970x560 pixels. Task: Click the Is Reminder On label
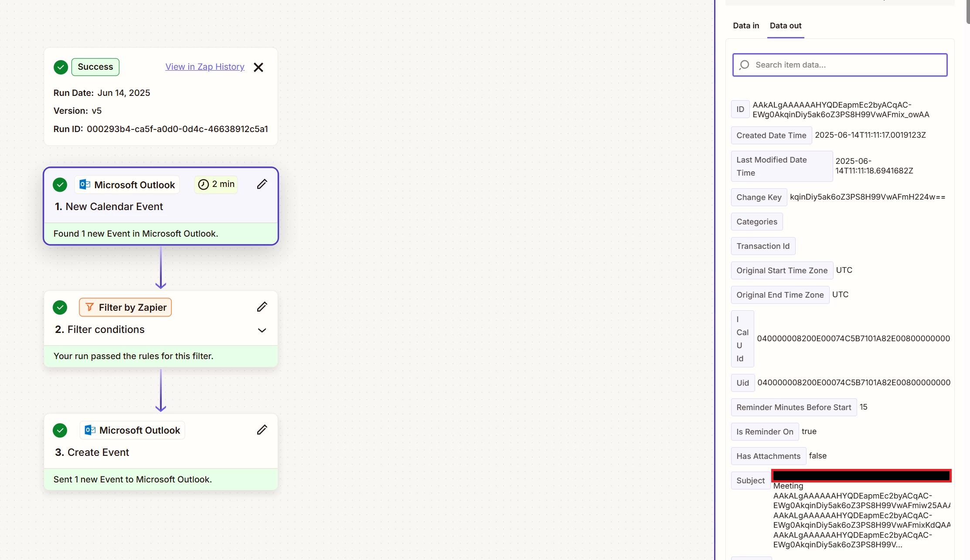(x=765, y=432)
